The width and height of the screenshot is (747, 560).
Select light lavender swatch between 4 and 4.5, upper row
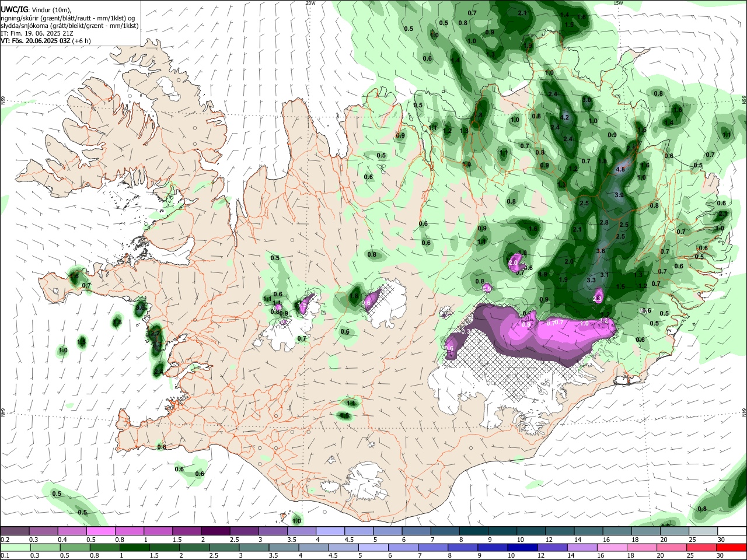330,531
